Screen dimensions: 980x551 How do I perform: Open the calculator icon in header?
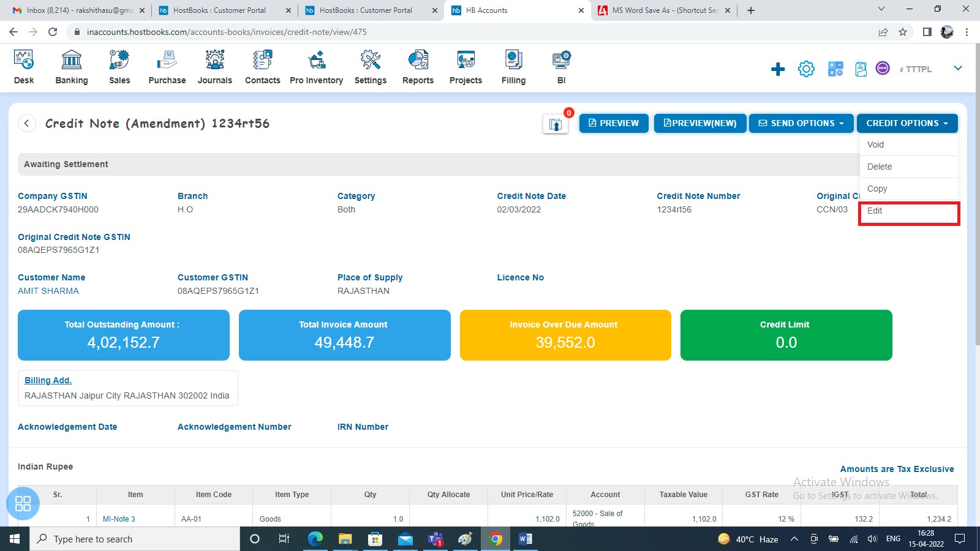[835, 69]
